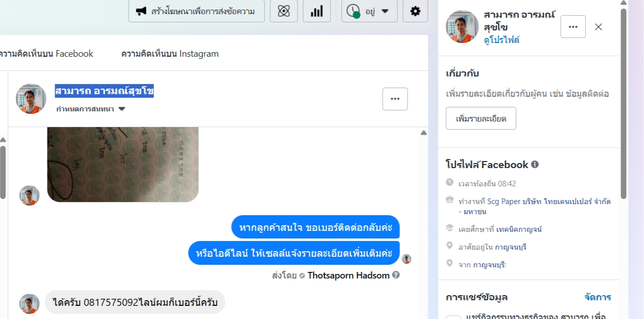Open the availability status dropdown

(369, 11)
